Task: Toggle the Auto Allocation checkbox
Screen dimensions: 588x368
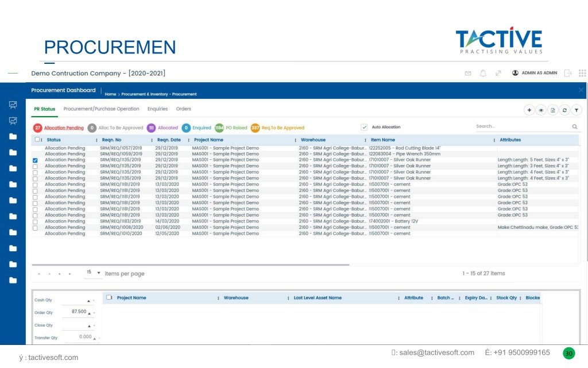Action: [364, 127]
